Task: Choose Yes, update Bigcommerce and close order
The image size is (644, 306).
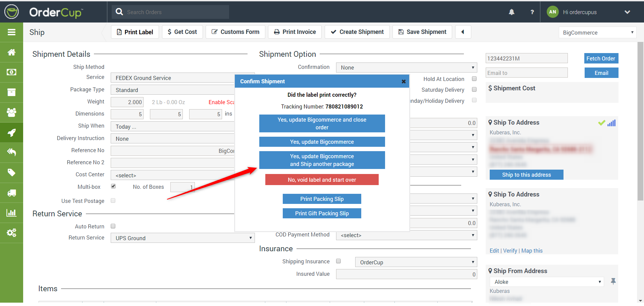Action: click(x=322, y=124)
